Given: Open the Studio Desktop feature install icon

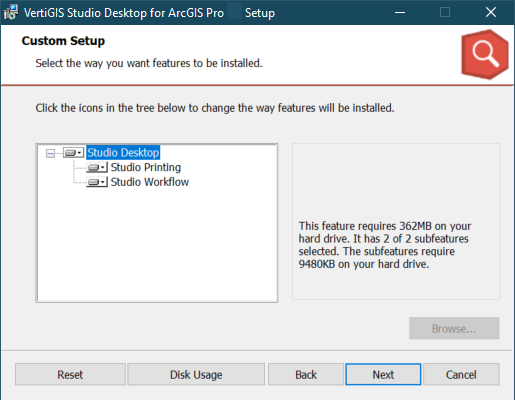Looking at the screenshot, I should point(73,153).
